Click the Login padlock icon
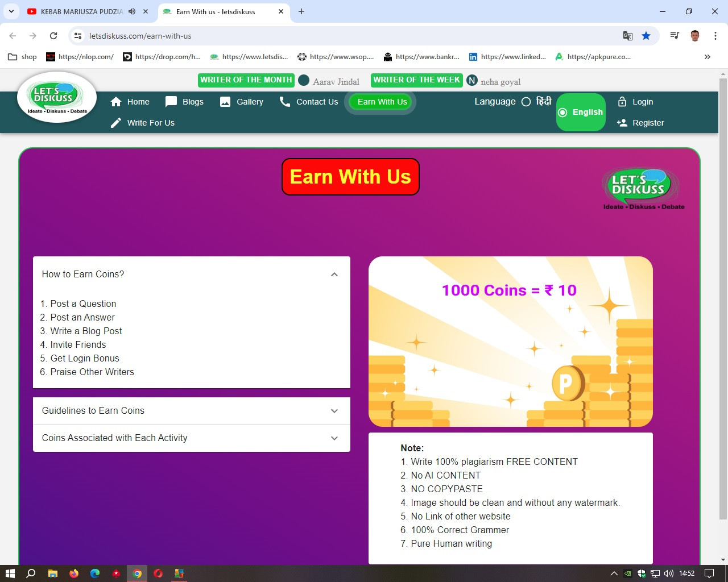The width and height of the screenshot is (728, 582). pyautogui.click(x=622, y=102)
